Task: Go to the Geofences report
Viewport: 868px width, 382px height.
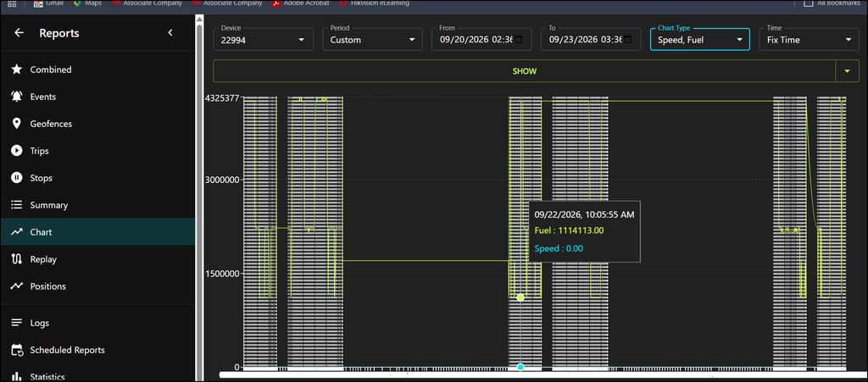Action: (x=97, y=124)
